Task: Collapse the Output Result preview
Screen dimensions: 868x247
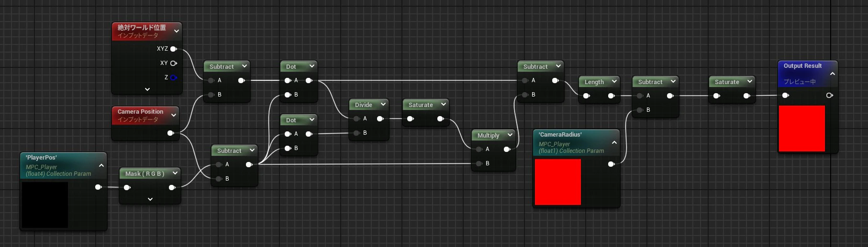Action: 833,74
